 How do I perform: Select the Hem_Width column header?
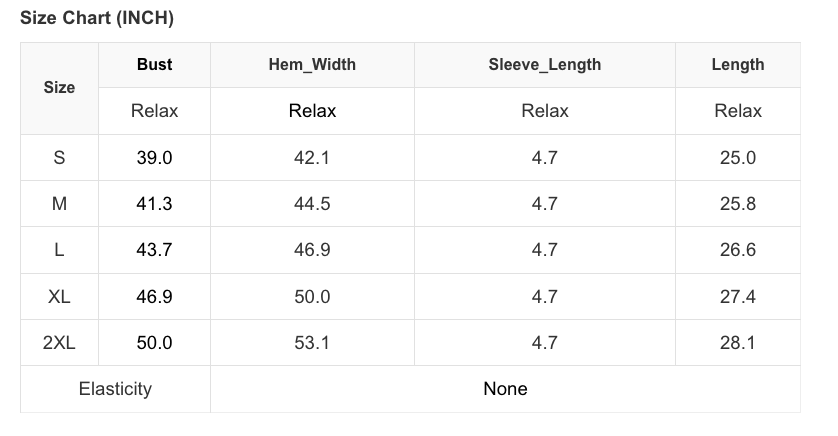[x=312, y=65]
